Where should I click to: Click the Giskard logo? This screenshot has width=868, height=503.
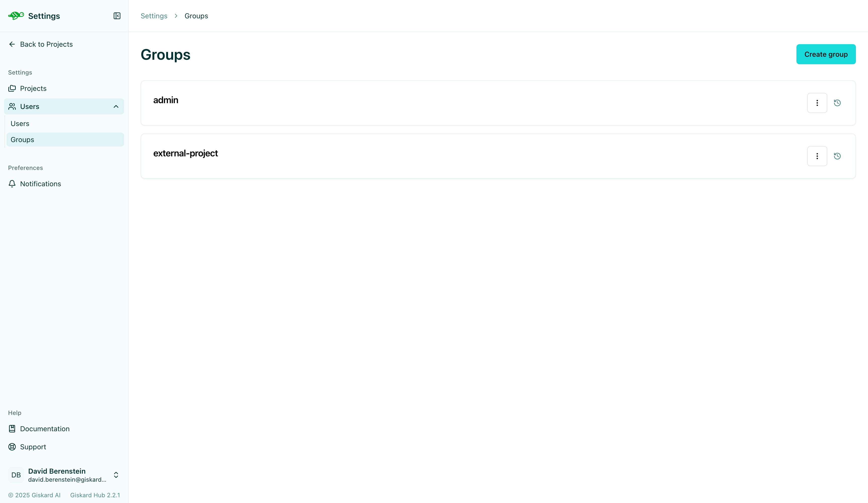pyautogui.click(x=16, y=15)
